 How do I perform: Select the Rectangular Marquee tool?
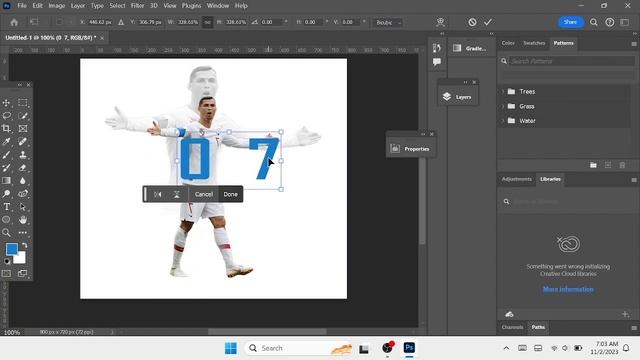click(23, 102)
